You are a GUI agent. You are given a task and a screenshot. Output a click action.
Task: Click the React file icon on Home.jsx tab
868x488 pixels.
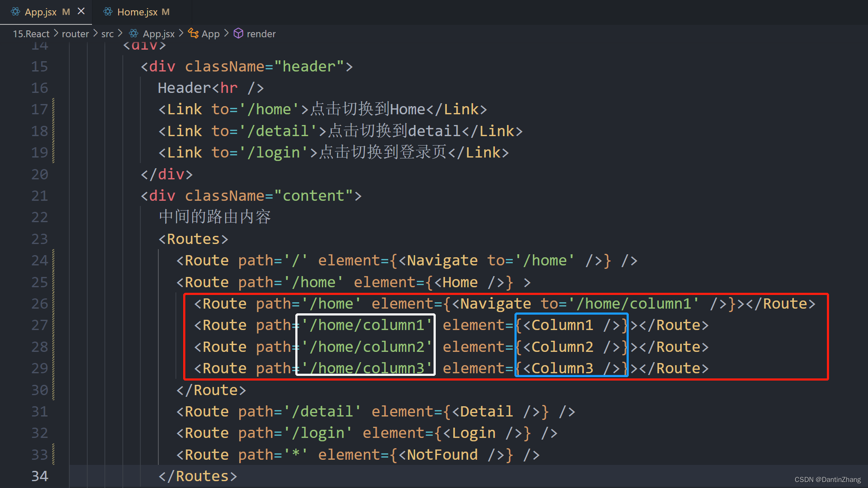point(108,12)
